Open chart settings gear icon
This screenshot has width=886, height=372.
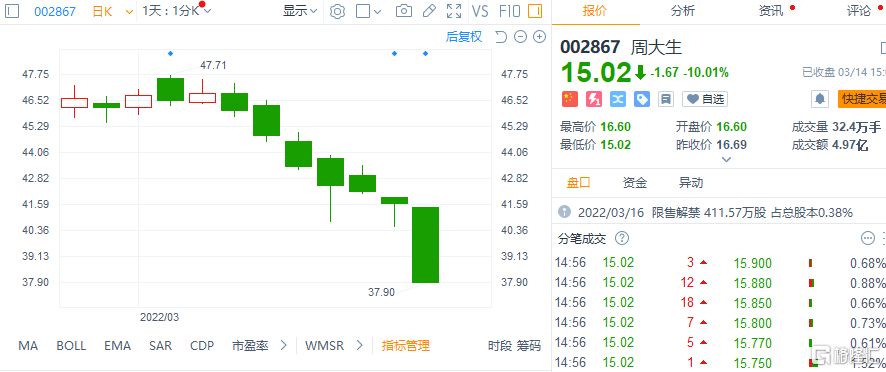(x=337, y=11)
